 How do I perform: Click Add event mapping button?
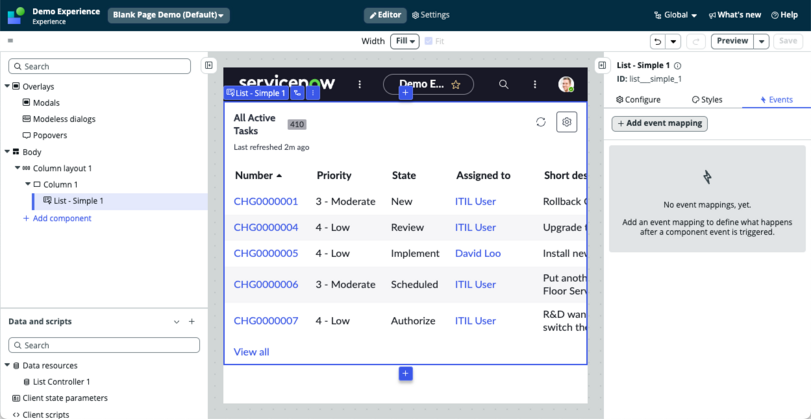point(659,124)
